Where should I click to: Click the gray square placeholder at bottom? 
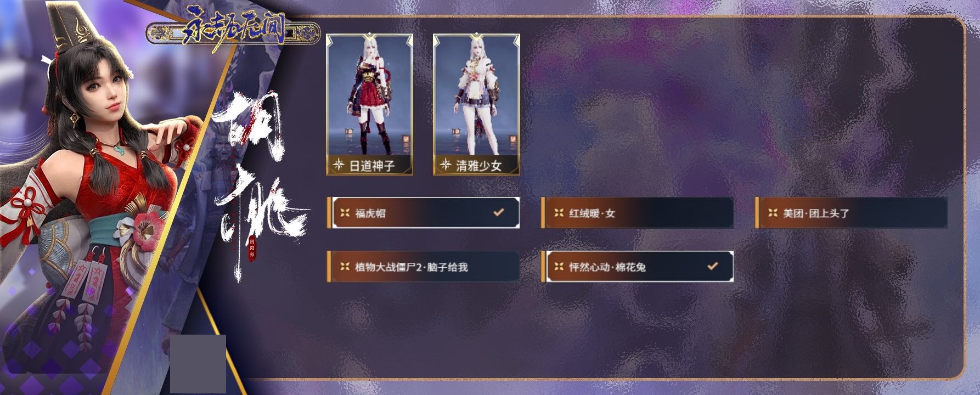point(198,364)
